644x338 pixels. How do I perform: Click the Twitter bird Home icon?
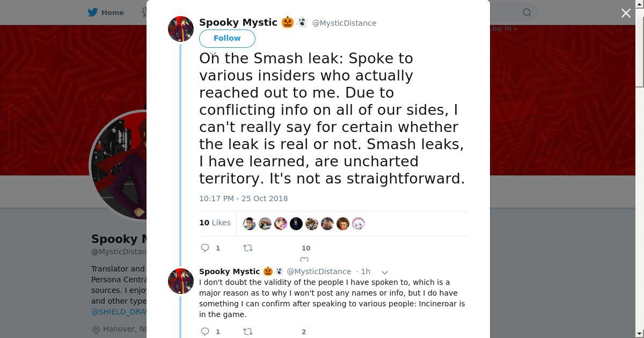(x=93, y=12)
